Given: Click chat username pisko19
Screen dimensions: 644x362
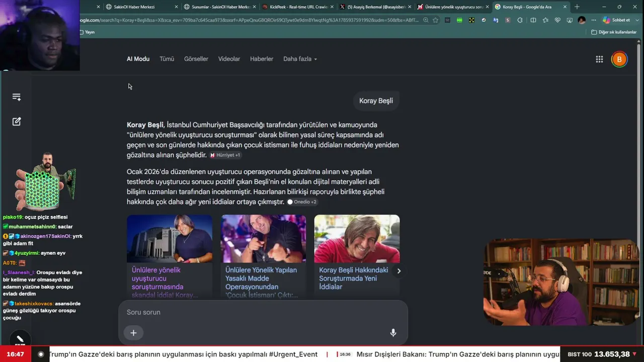Looking at the screenshot, I should pos(13,217).
